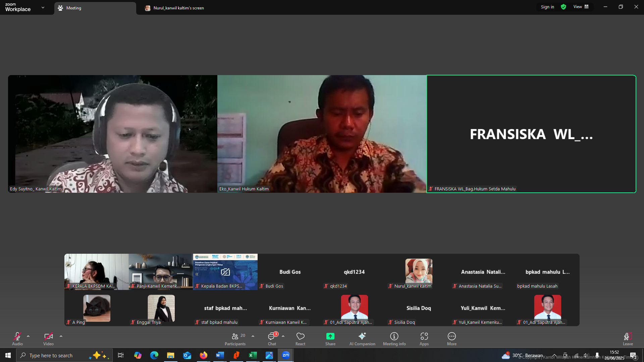The height and width of the screenshot is (362, 644).
Task: Switch to the Meeting tab
Action: click(95, 8)
